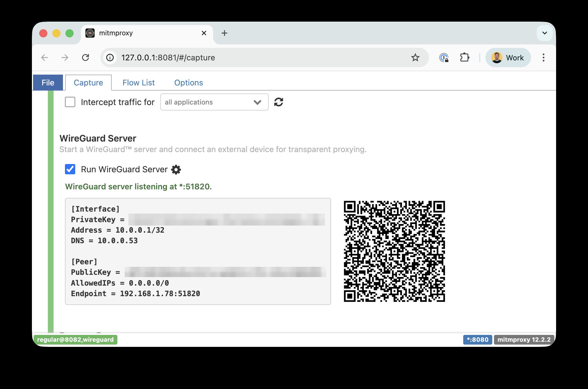The height and width of the screenshot is (389, 588).
Task: Open the Work profile menu
Action: pyautogui.click(x=508, y=58)
